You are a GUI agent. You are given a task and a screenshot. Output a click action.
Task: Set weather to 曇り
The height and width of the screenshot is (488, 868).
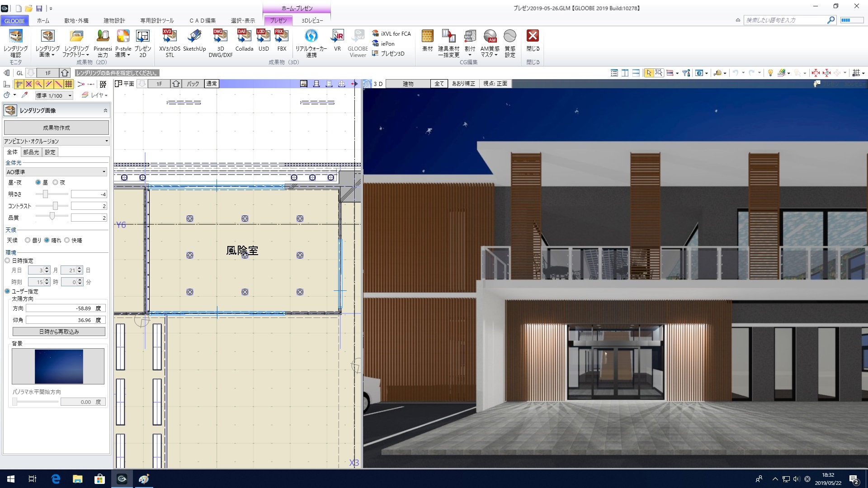(28, 240)
